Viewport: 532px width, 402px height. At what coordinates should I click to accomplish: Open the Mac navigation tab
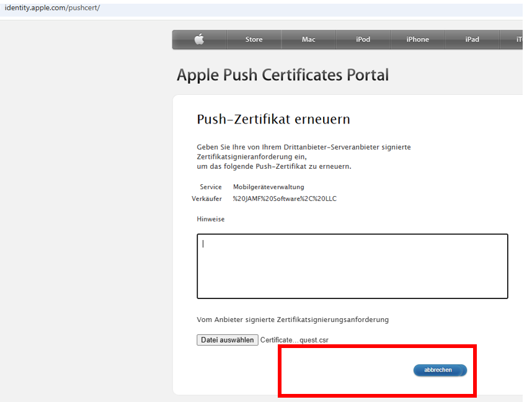(308, 40)
